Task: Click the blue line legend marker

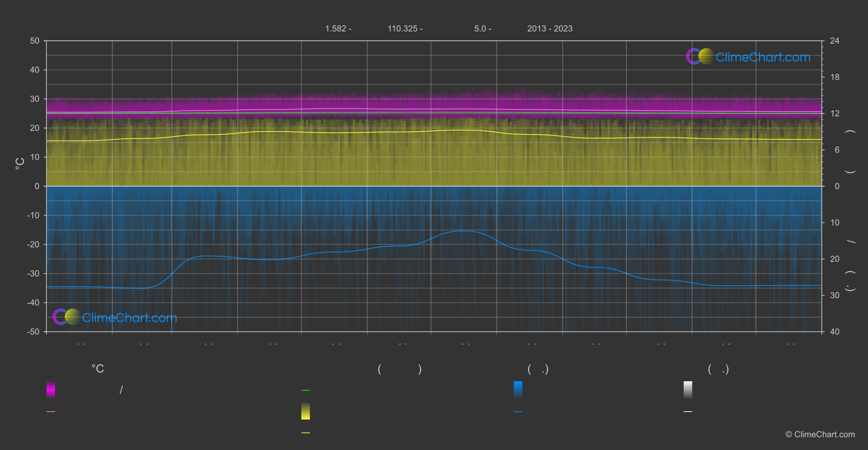Action: [518, 412]
